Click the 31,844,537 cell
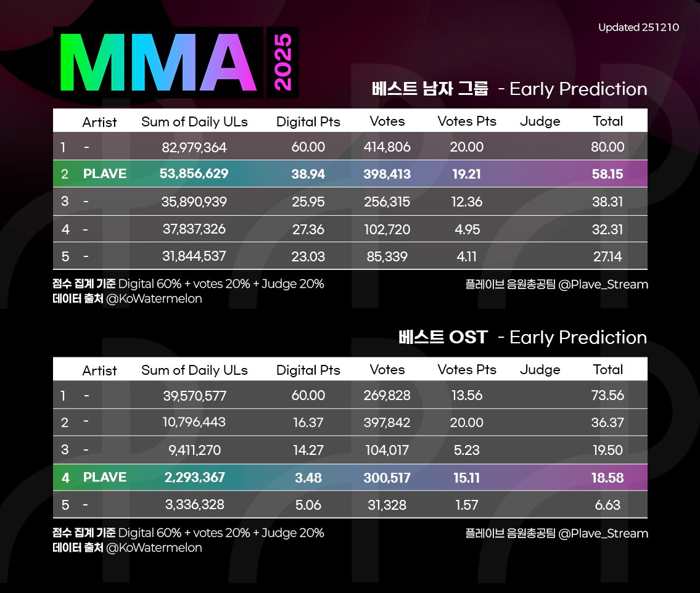This screenshot has height=593, width=700. click(194, 256)
